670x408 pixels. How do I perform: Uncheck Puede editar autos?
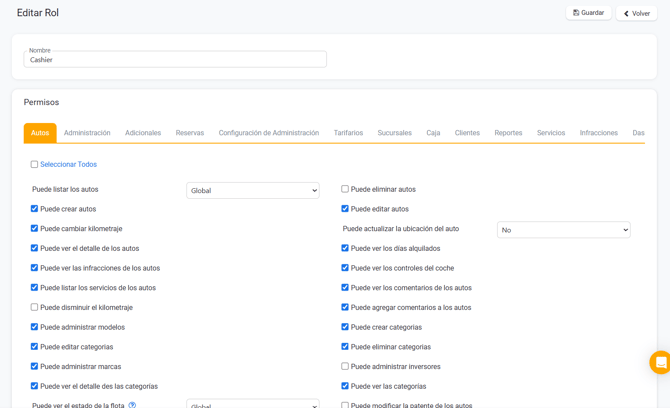345,209
